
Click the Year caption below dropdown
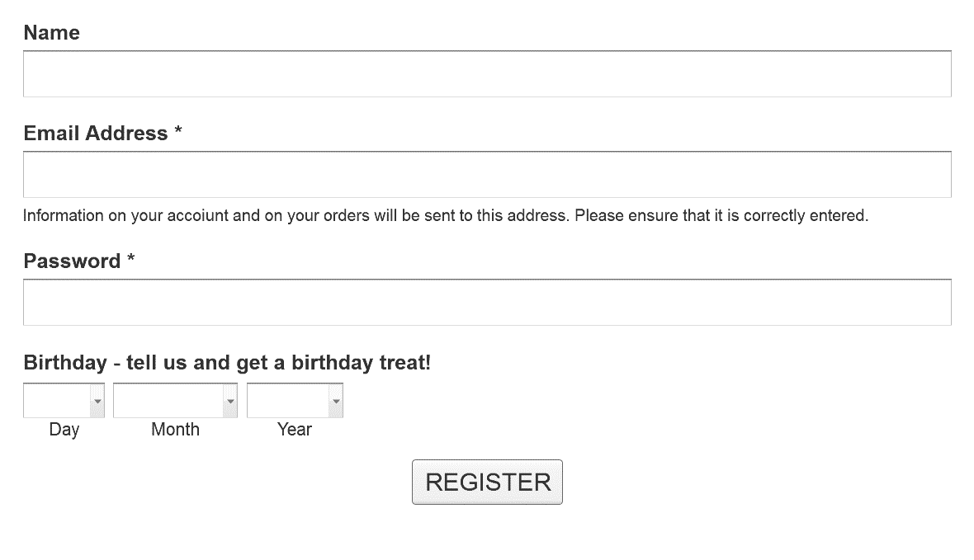[295, 430]
